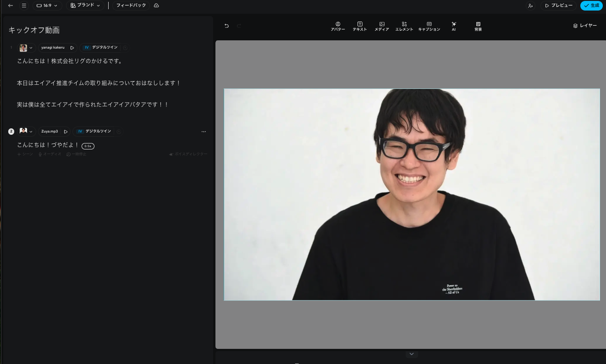Open the ブランド (Brand) dropdown
The width and height of the screenshot is (606, 364).
[85, 6]
